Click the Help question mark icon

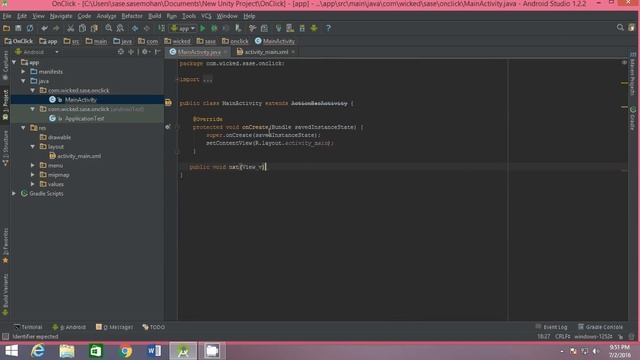[x=328, y=28]
